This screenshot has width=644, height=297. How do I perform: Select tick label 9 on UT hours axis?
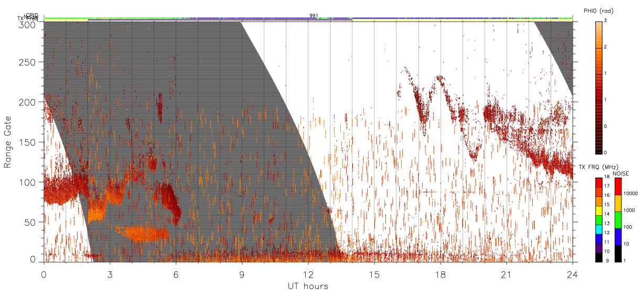pyautogui.click(x=242, y=274)
